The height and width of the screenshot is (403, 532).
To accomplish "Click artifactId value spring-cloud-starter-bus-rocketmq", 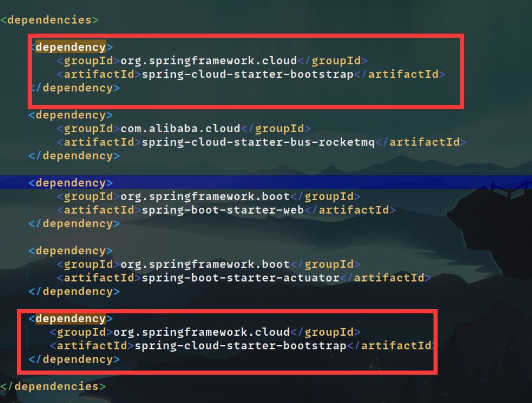I will pos(258,142).
